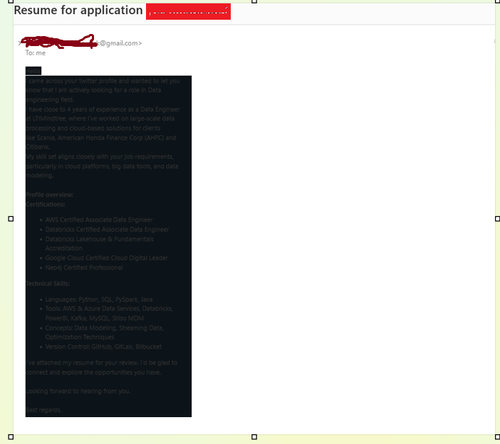Click the bullet "Tools: AWS & Azure Data Services"

coord(109,309)
